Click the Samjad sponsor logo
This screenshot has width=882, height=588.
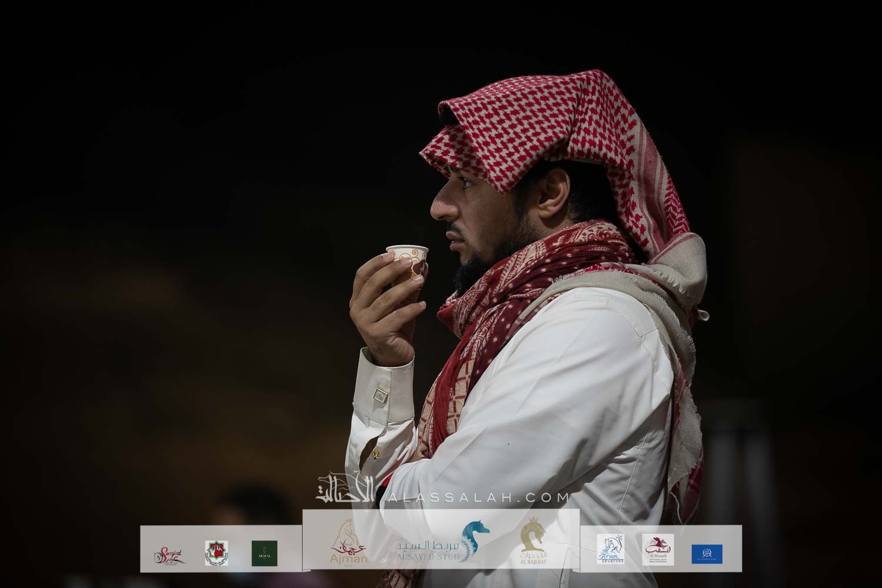170,554
